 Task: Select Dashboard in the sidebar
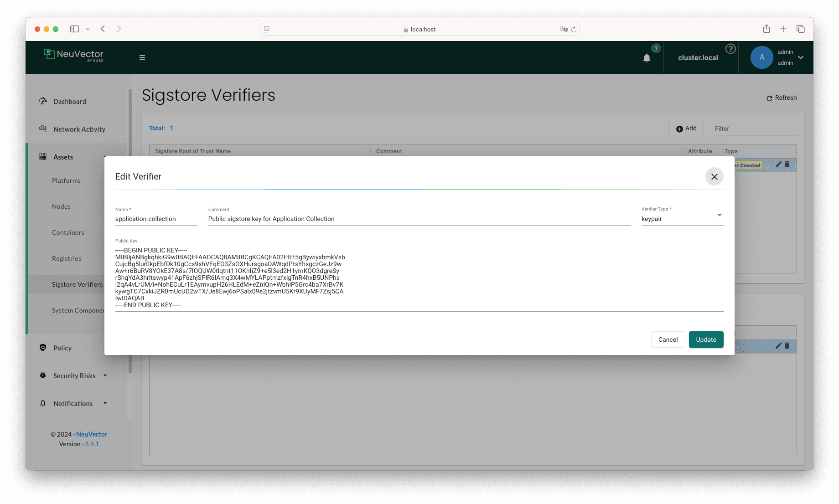click(x=69, y=101)
